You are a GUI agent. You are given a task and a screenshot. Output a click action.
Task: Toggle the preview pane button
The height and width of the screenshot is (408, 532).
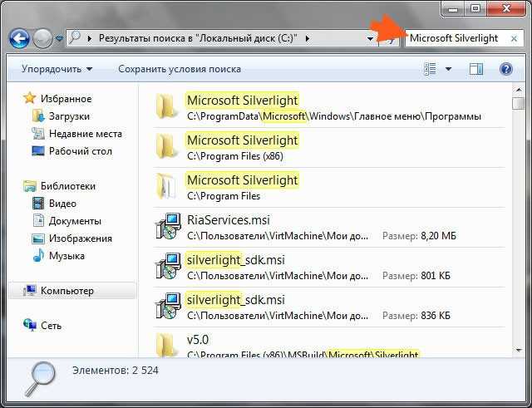[x=476, y=69]
